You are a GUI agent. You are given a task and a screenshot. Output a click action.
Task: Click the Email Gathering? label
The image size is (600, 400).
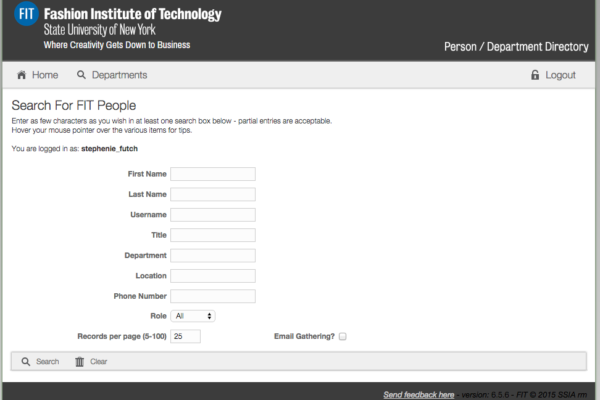[304, 336]
